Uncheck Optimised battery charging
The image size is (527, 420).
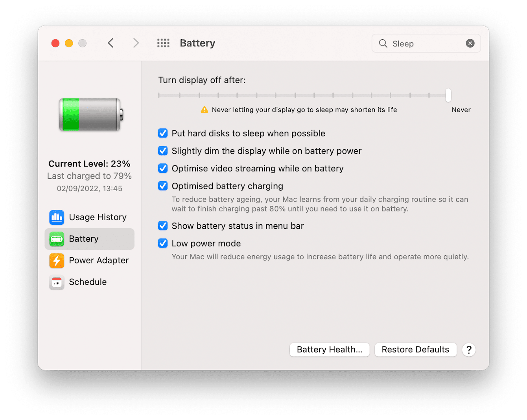[162, 186]
